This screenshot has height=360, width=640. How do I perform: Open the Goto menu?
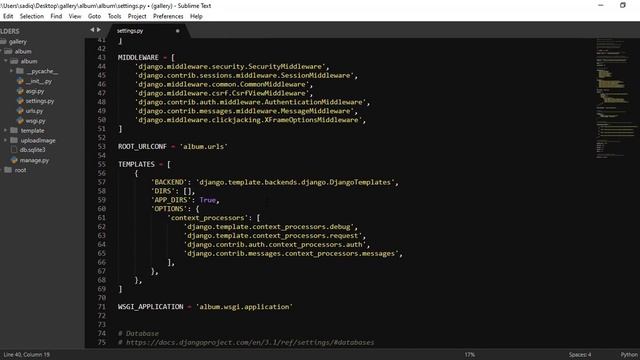(94, 16)
